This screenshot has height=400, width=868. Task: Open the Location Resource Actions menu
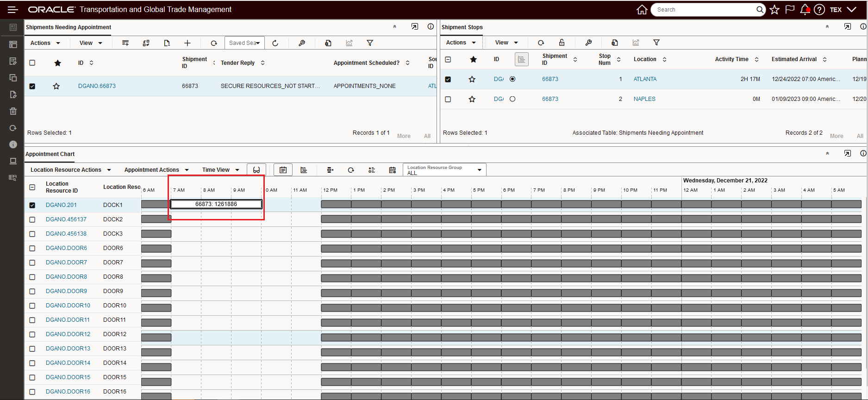click(x=70, y=170)
